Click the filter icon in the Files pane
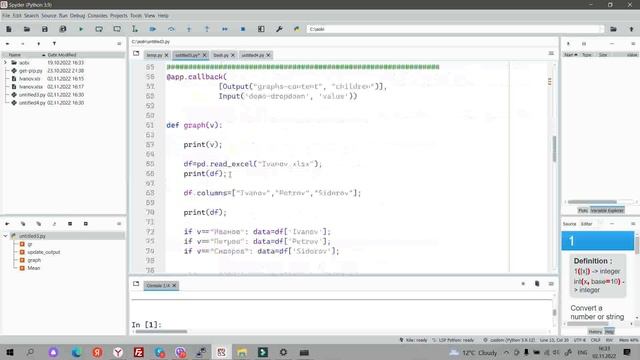Screen dimensions: 640x360 (x=54, y=44)
